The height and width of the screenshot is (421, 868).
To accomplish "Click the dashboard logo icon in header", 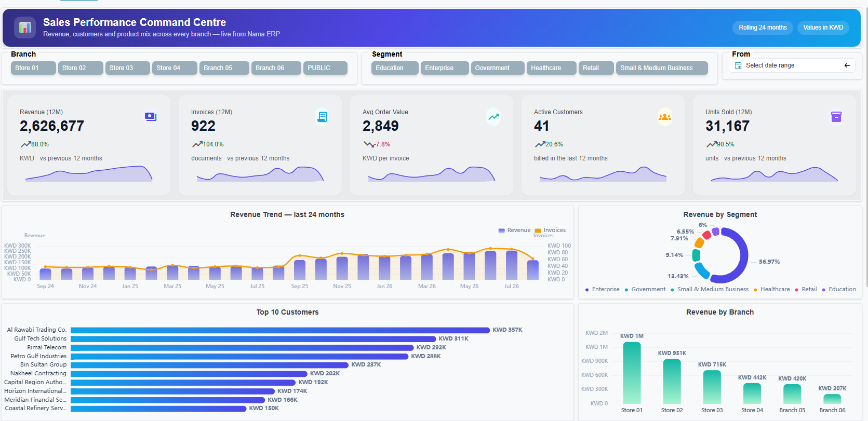I will 25,28.
